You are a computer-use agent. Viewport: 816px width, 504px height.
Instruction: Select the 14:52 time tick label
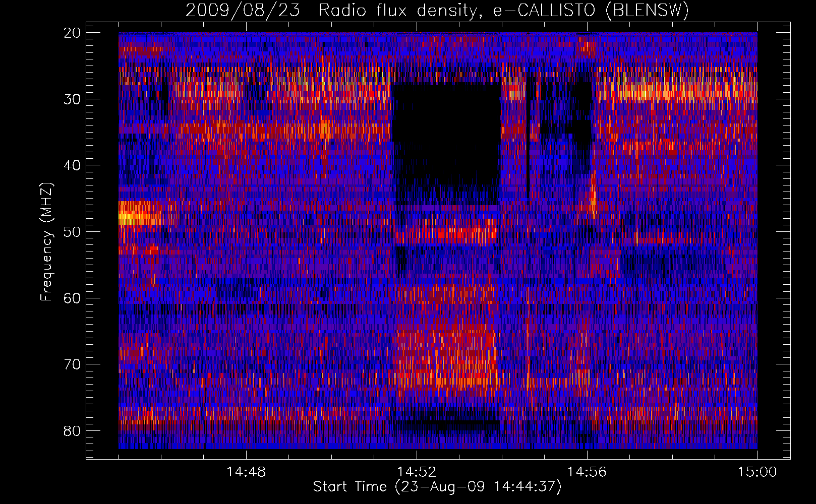coord(417,472)
